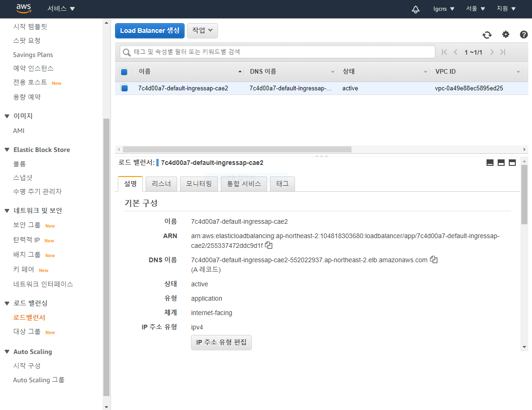Open 대상 그룹 in sidebar

(27, 331)
